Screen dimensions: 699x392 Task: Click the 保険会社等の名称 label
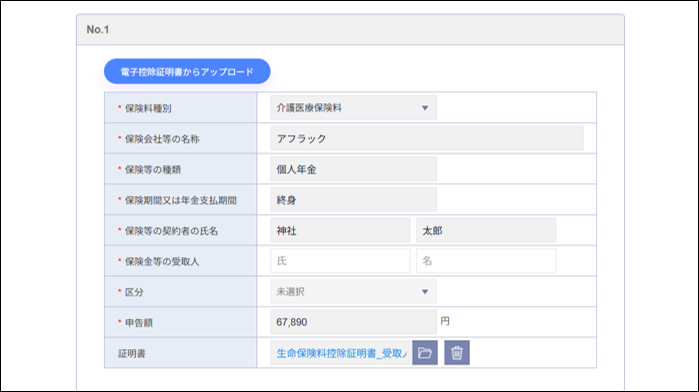click(x=162, y=139)
